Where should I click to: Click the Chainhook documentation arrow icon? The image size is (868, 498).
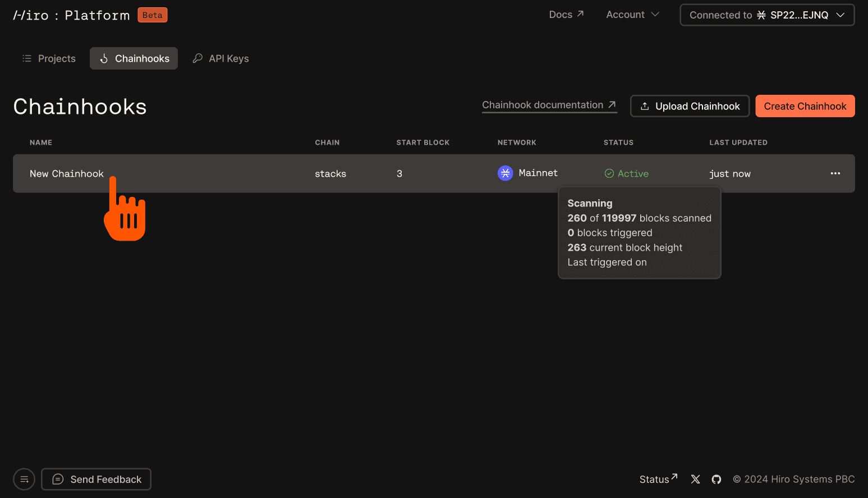pos(612,104)
